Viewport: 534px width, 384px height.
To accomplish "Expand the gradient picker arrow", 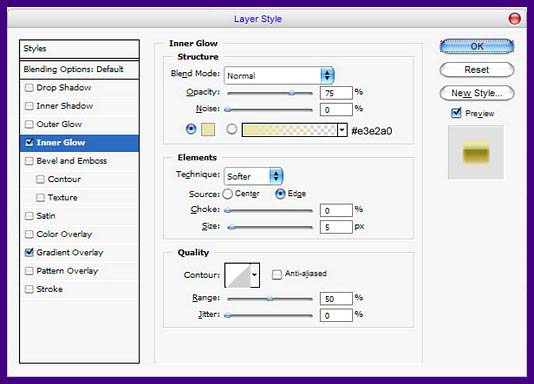I will tap(342, 130).
